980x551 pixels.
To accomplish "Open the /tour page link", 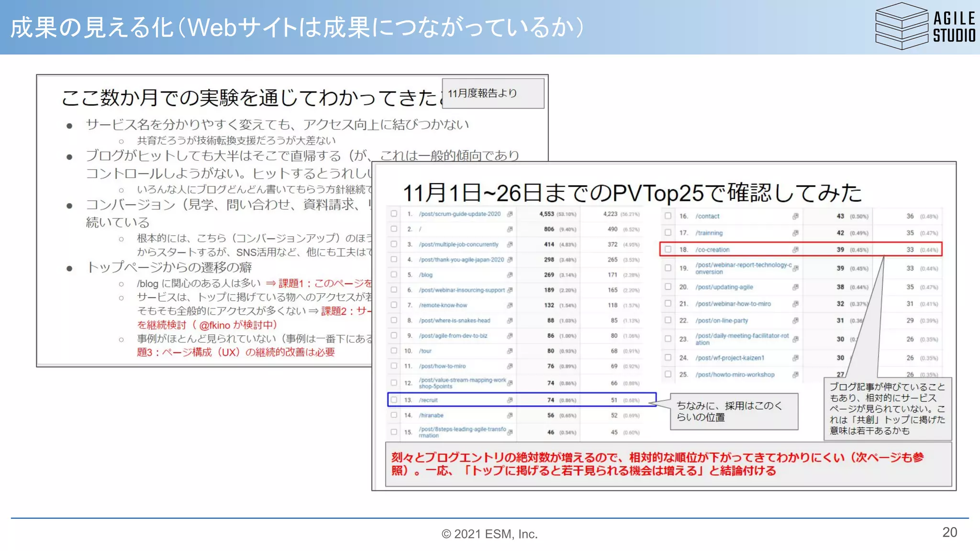I will coord(425,351).
